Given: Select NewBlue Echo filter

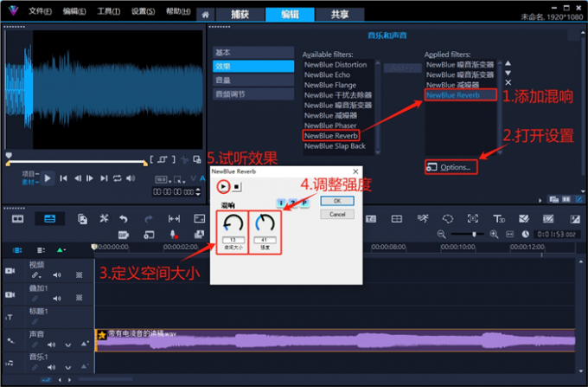Looking at the screenshot, I should 328,74.
